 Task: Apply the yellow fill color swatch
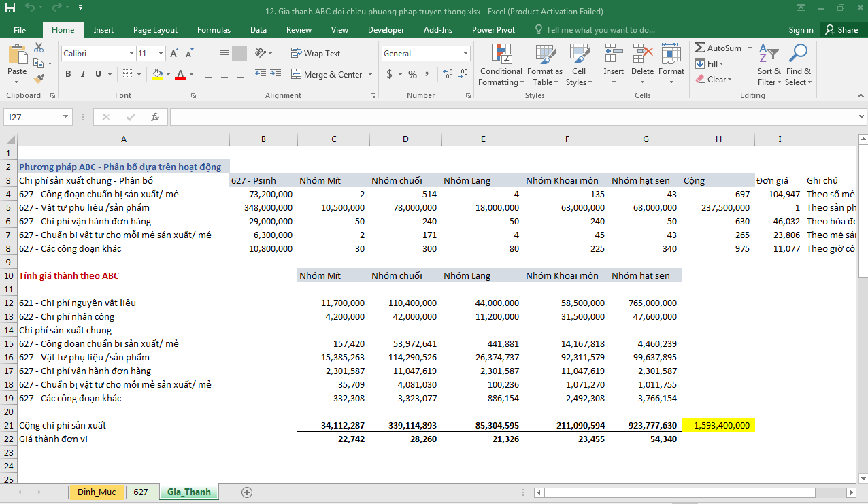(157, 75)
